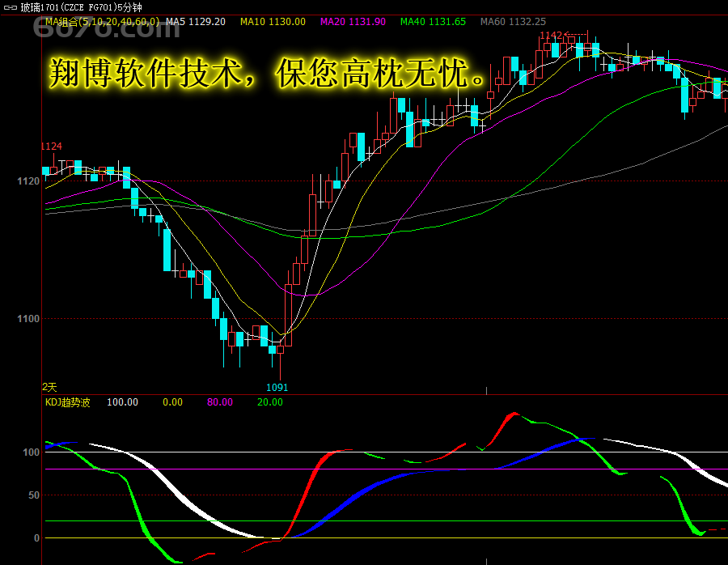The height and width of the screenshot is (565, 728).
Task: Click the 1091 low price marker
Action: [277, 388]
